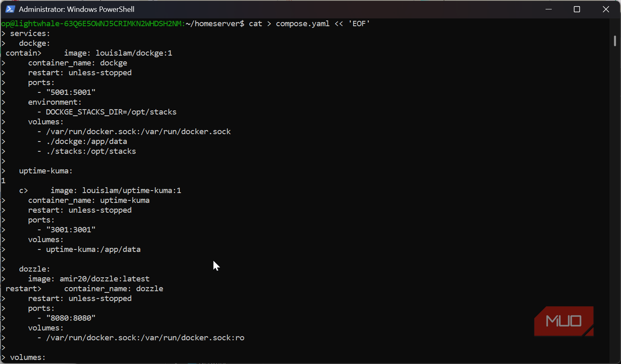Click the 'uptime-kuma:' service name line
This screenshot has height=364, width=621.
(46, 171)
